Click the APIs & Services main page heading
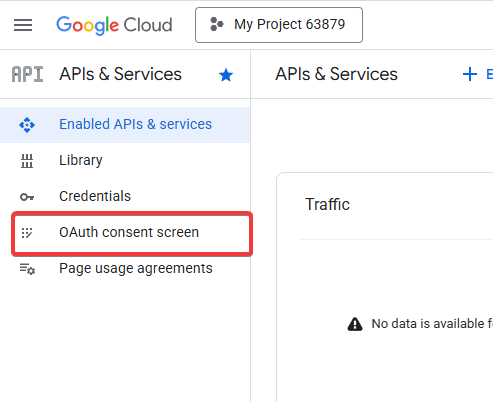This screenshot has width=493, height=402. [x=336, y=74]
